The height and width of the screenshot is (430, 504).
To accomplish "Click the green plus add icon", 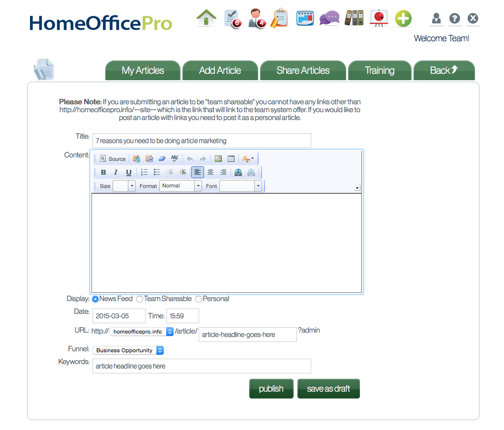I will pos(403,18).
